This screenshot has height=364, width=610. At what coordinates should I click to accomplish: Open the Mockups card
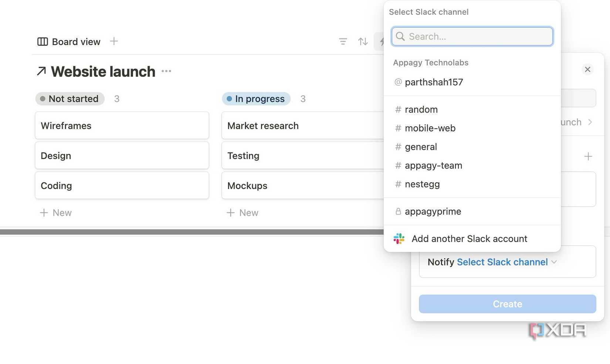point(302,186)
